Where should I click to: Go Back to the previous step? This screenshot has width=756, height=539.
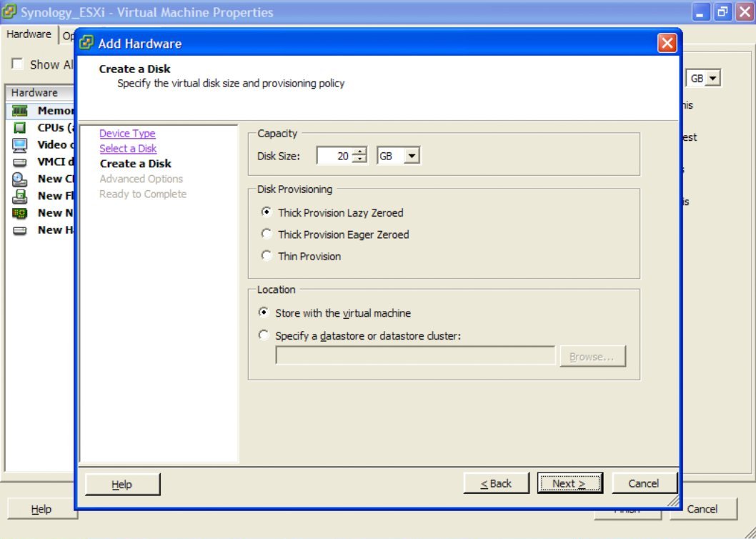point(496,483)
